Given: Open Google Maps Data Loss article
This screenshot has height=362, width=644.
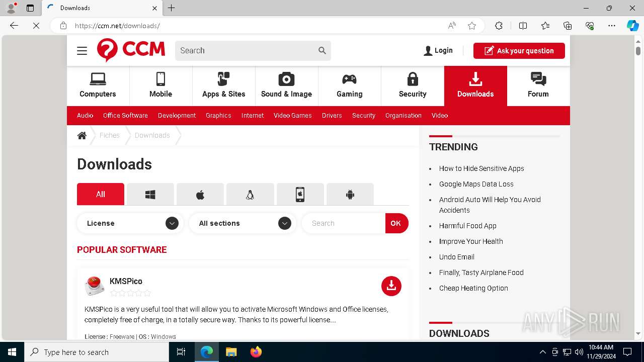Looking at the screenshot, I should [x=476, y=184].
